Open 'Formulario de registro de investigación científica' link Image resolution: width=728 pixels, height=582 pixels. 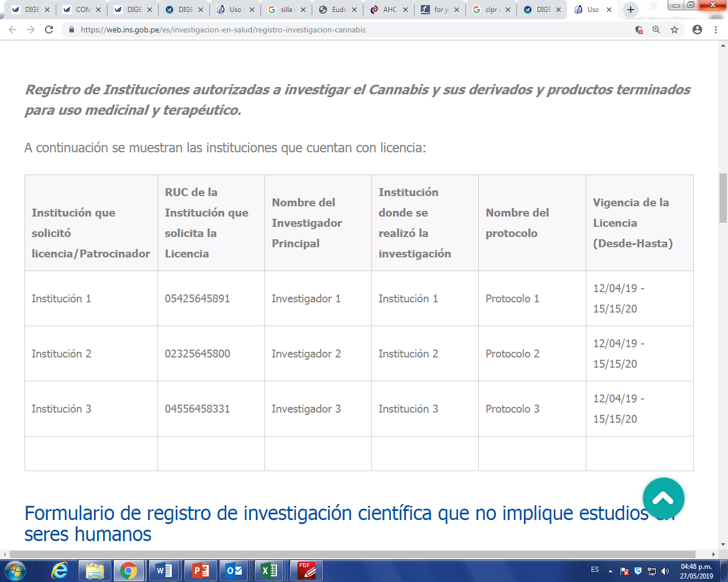pos(349,523)
